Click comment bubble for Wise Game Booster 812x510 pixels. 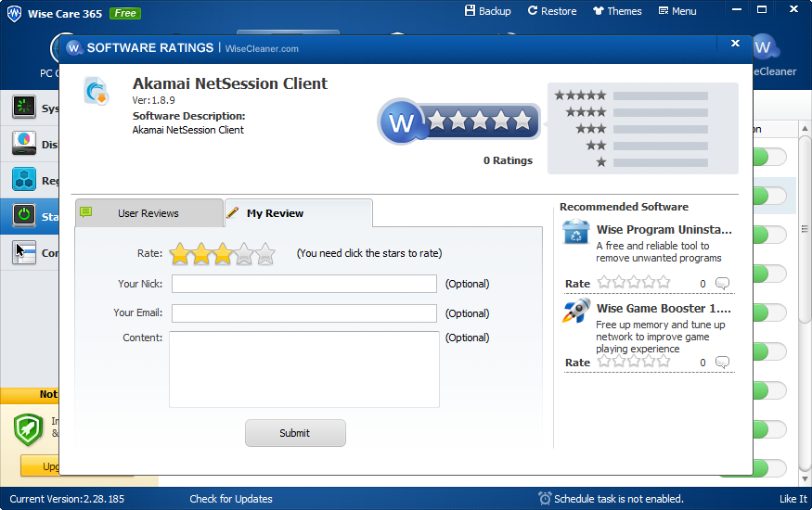pos(722,362)
